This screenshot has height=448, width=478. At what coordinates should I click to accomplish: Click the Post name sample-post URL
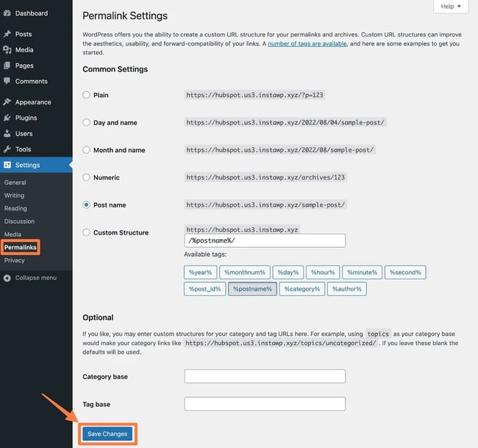coord(265,205)
